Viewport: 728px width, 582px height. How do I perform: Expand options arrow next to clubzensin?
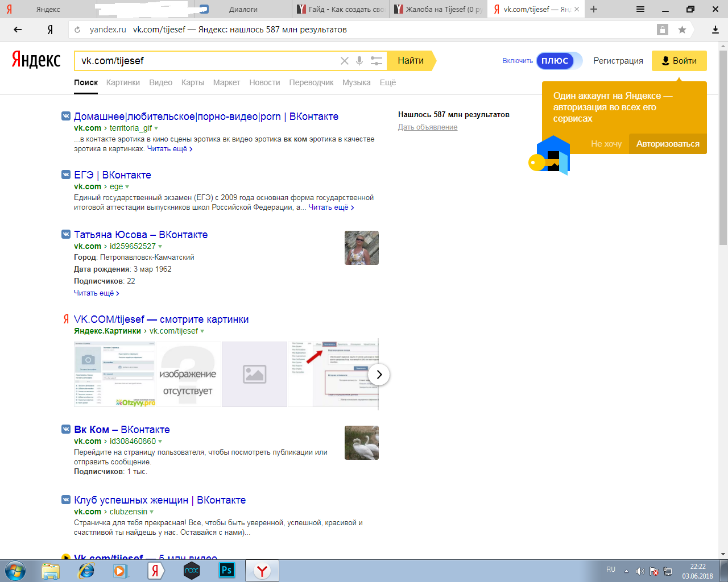coord(151,512)
